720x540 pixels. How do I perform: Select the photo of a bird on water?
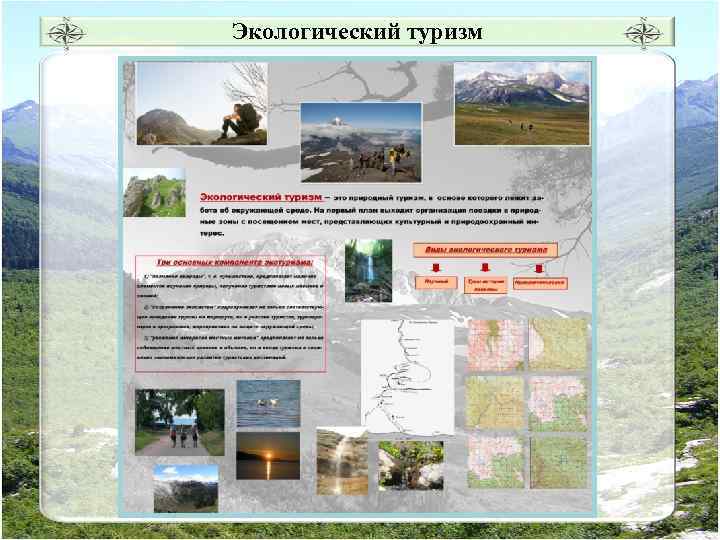pyautogui.click(x=268, y=403)
